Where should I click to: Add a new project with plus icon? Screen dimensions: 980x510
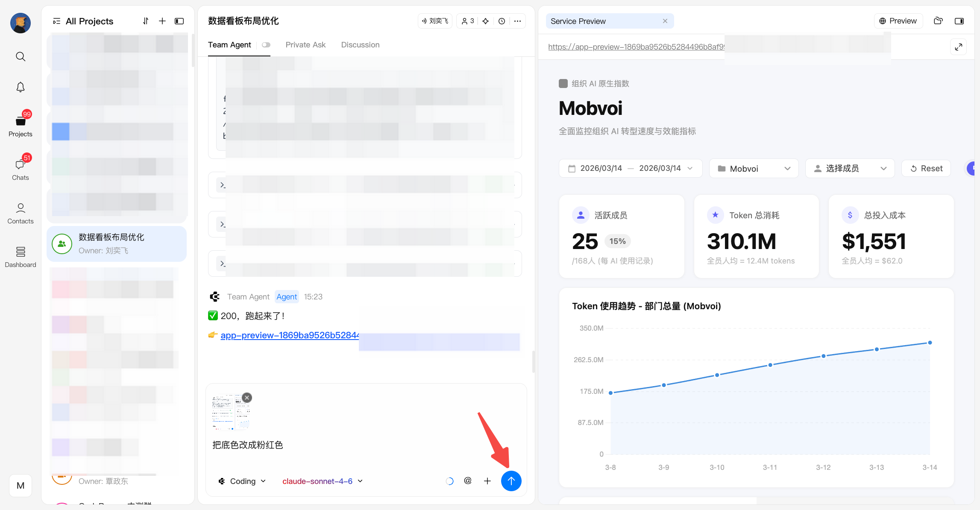162,21
